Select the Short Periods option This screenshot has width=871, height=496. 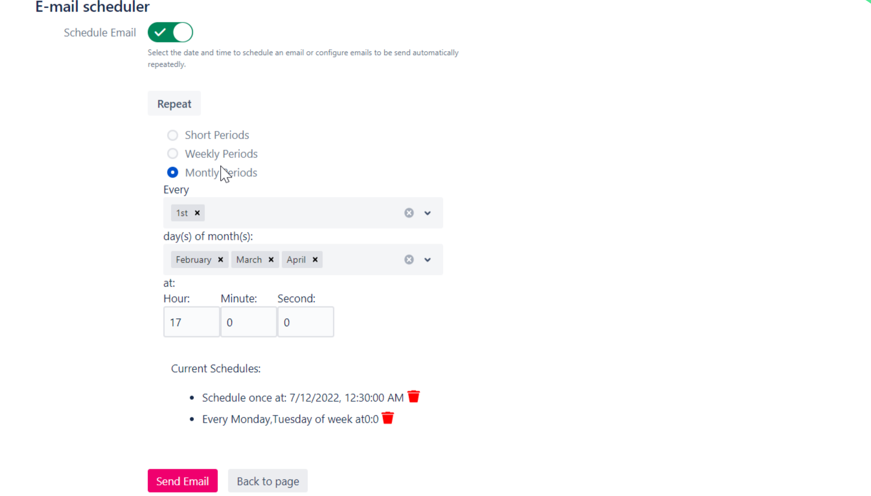[173, 135]
